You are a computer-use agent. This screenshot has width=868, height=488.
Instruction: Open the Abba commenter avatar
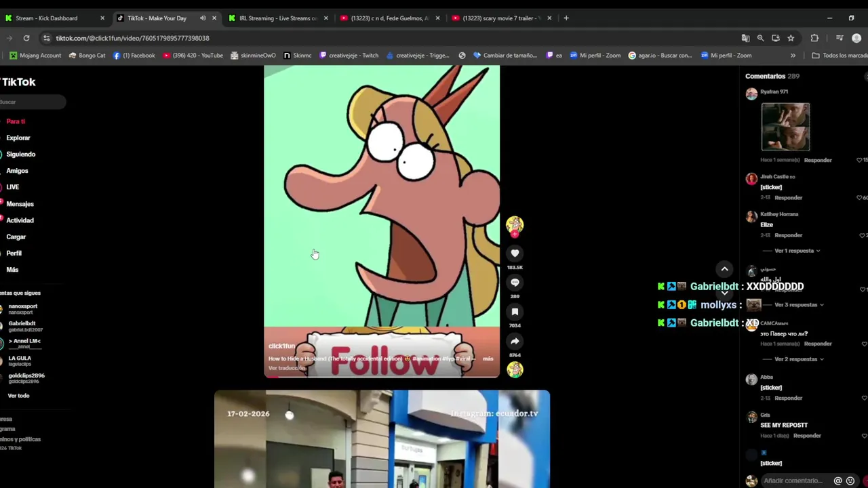point(751,380)
